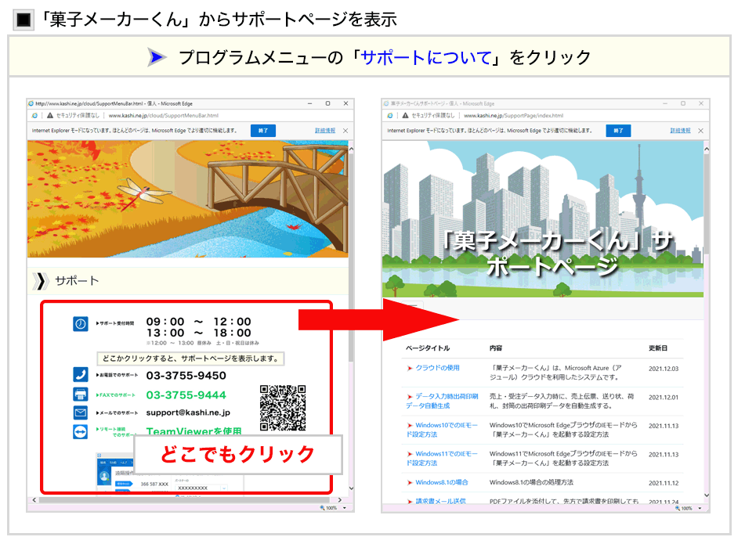Click the zoom magnifier in the left window's status bar
Screen dimensions: 756x544
(322, 508)
